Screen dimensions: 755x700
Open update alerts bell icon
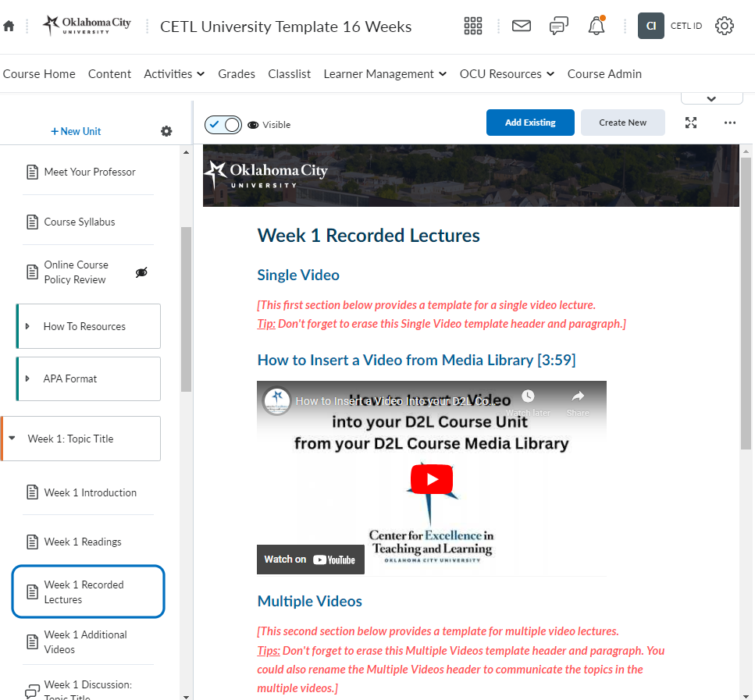[597, 26]
